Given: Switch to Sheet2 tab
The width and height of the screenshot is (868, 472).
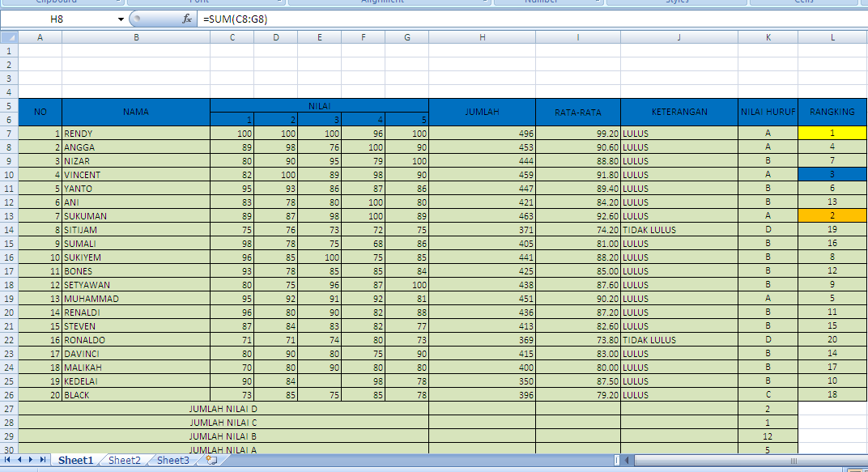Looking at the screenshot, I should click(x=124, y=461).
